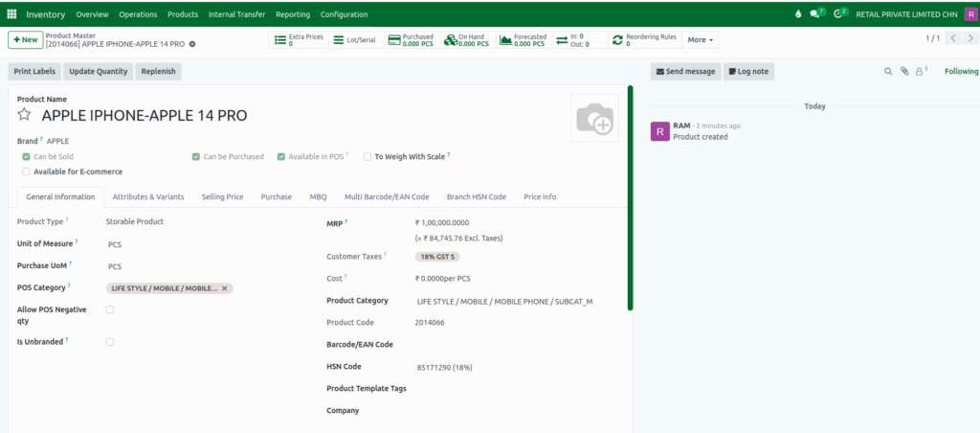Click the Send message button
Viewport: 980px width, 433px height.
pos(685,71)
